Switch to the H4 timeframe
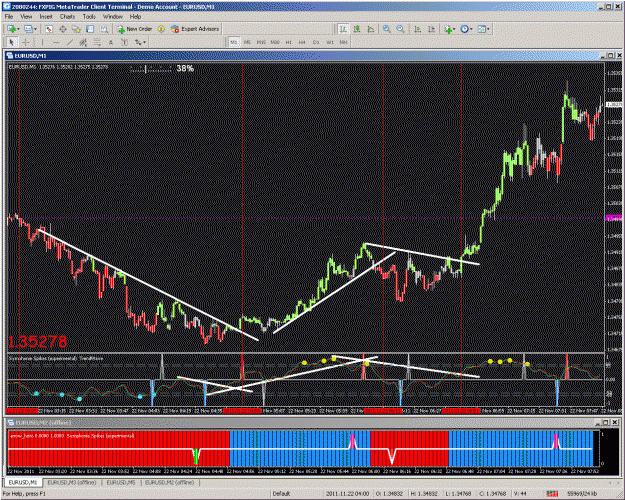The height and width of the screenshot is (500, 625). point(302,42)
